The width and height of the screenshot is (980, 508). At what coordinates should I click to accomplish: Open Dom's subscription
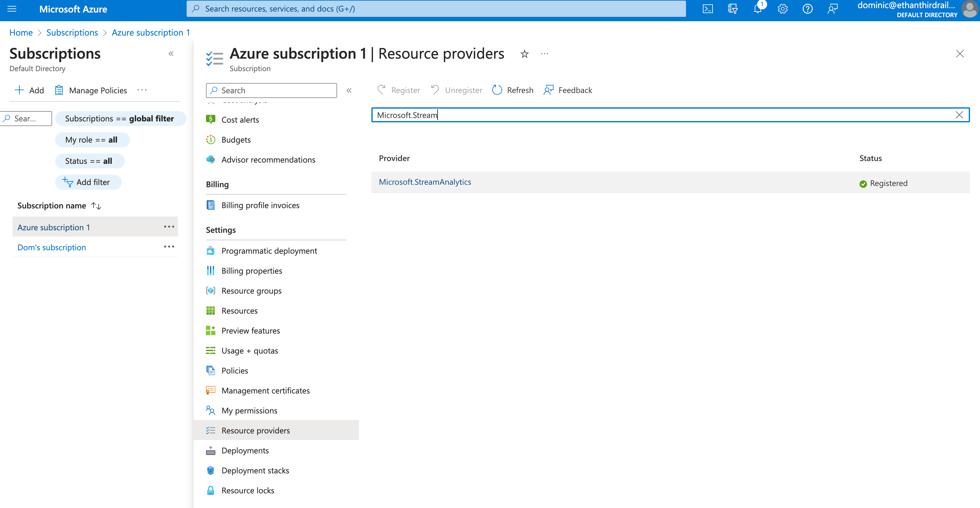tap(52, 247)
